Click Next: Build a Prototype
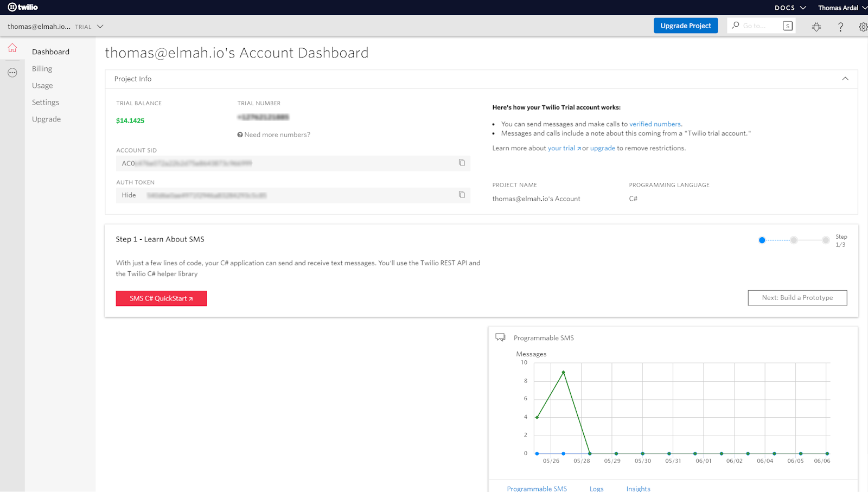 797,298
